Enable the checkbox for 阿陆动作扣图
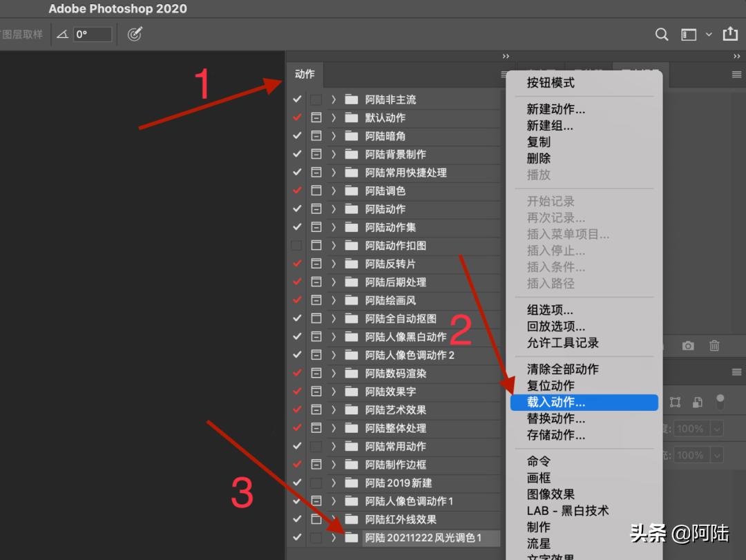 tap(297, 245)
